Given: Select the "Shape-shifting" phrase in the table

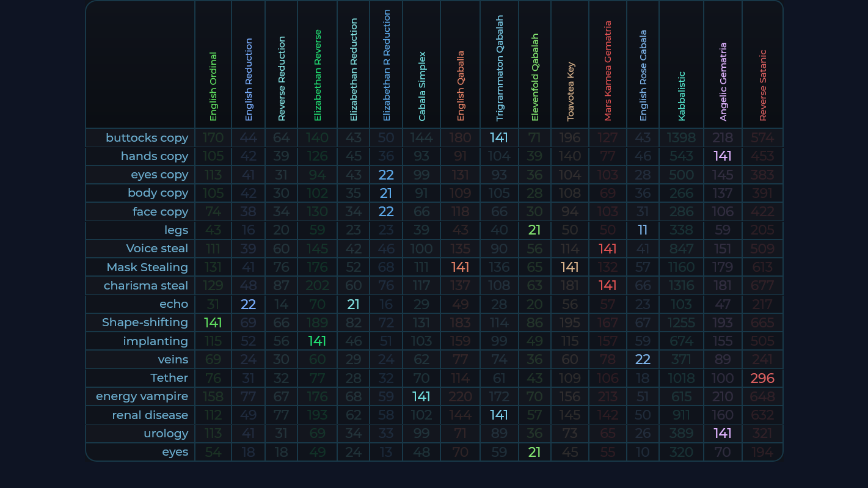Looking at the screenshot, I should (145, 322).
